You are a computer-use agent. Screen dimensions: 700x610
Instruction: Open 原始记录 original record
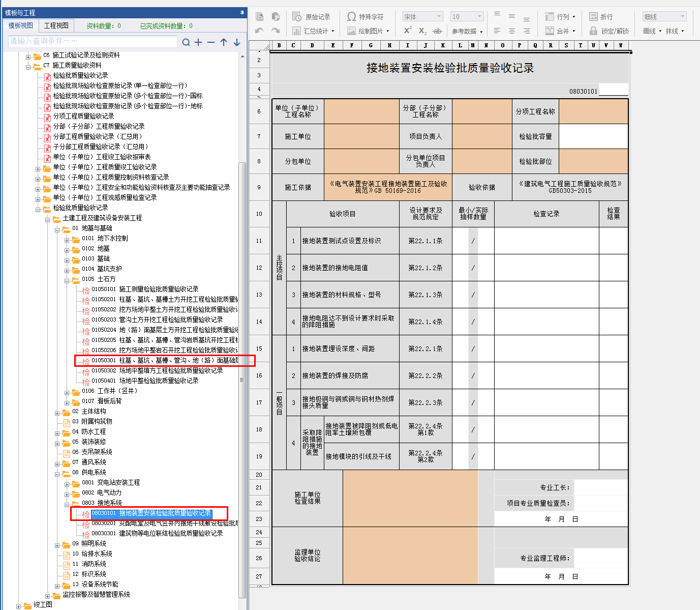tap(311, 17)
